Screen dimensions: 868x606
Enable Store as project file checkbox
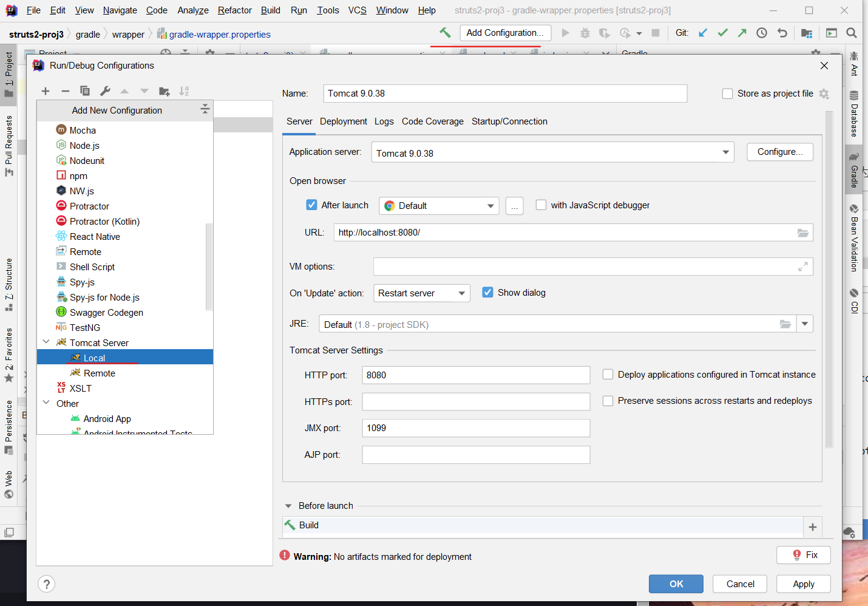[727, 94]
